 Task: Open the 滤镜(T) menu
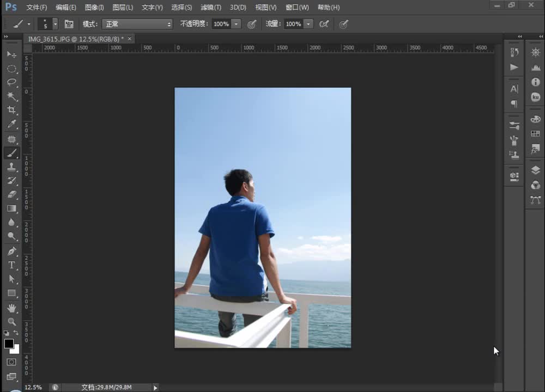tap(211, 7)
